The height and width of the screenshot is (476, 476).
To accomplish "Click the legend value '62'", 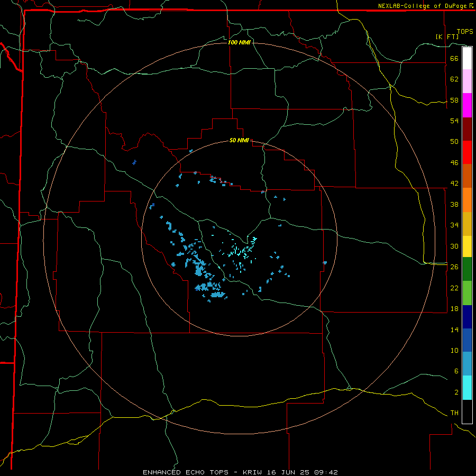I will 454,79.
